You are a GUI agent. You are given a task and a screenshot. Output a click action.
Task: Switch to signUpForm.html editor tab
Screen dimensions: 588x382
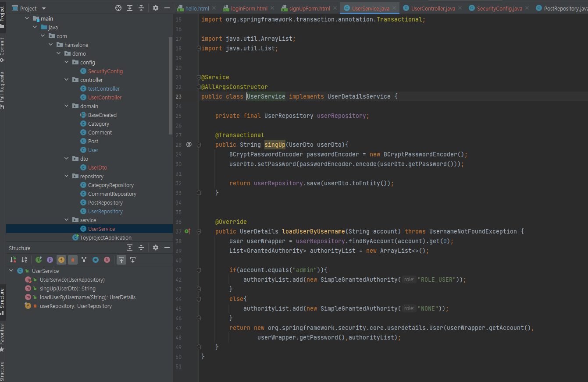tap(310, 8)
